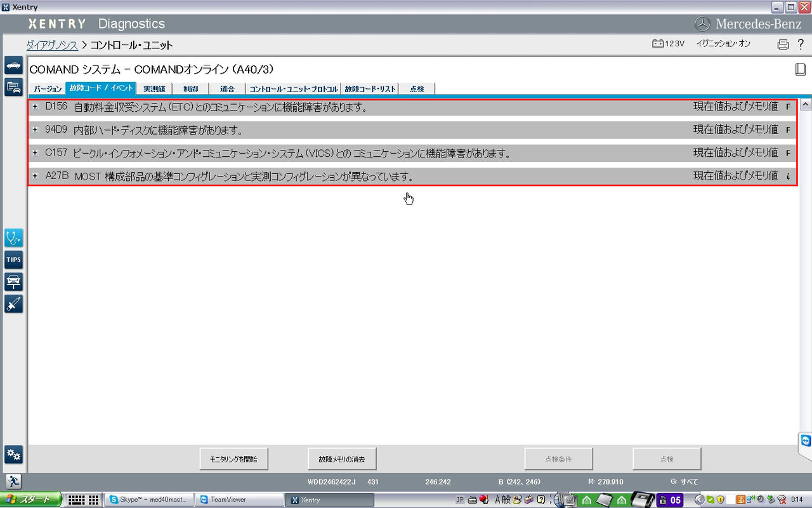Viewport: 812px width, 508px height.
Task: Click the blue stethoscope diagnostics icon
Action: click(x=14, y=237)
